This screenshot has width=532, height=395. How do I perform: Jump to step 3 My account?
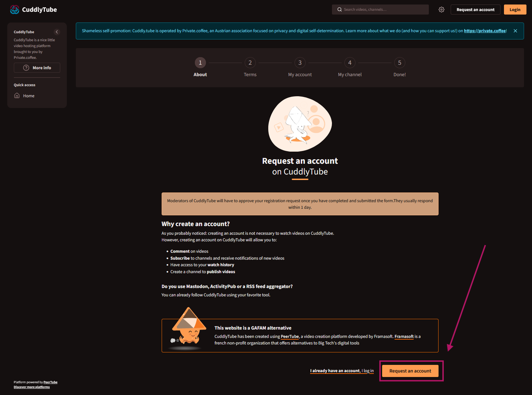300,63
